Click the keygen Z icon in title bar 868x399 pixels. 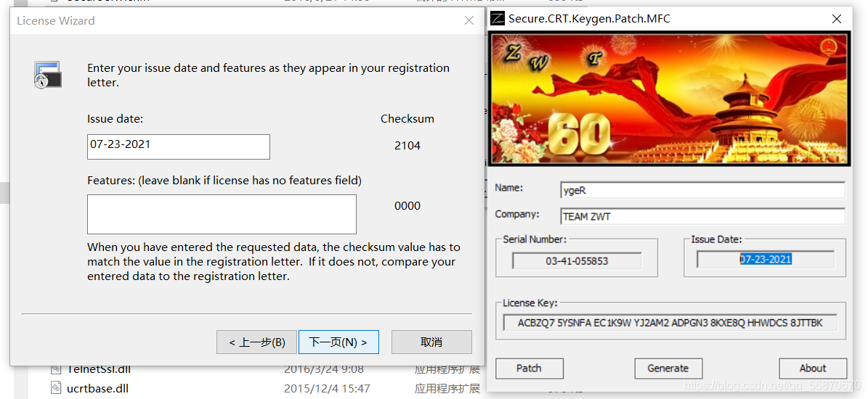[x=498, y=19]
